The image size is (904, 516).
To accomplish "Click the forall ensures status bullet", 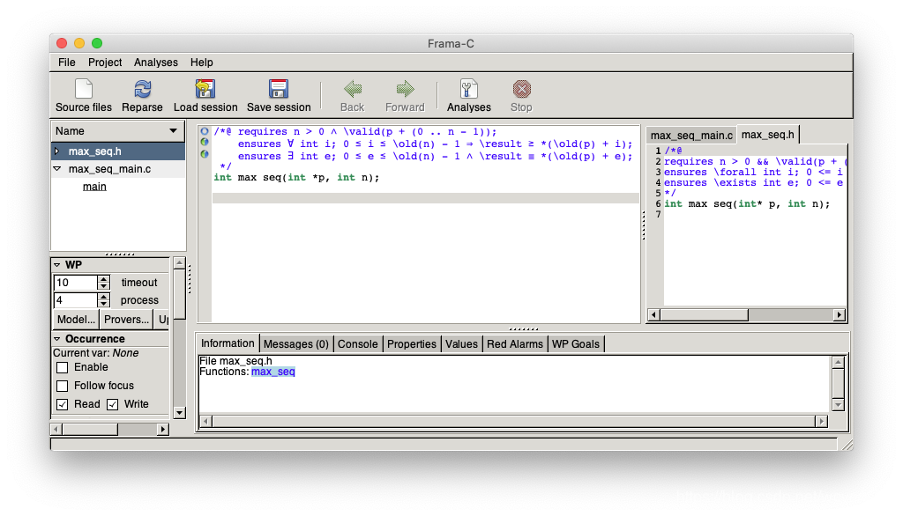I will tap(204, 142).
